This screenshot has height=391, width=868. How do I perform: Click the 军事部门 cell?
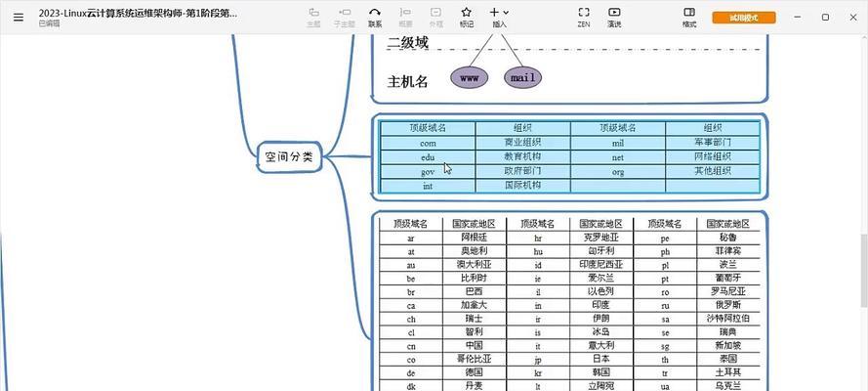coord(713,143)
